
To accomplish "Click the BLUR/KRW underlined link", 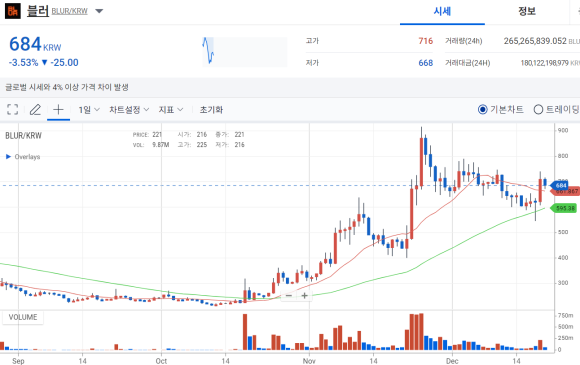I will pos(70,11).
